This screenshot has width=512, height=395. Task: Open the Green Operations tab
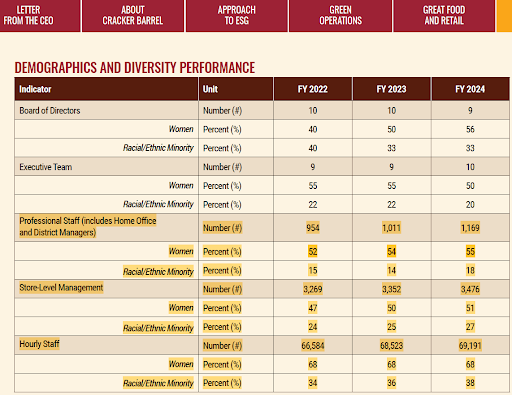[340, 16]
